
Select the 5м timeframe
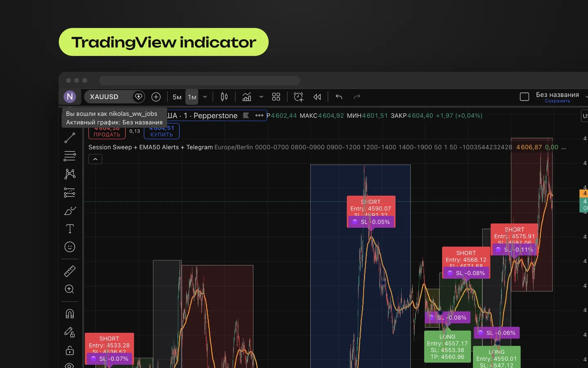point(177,97)
